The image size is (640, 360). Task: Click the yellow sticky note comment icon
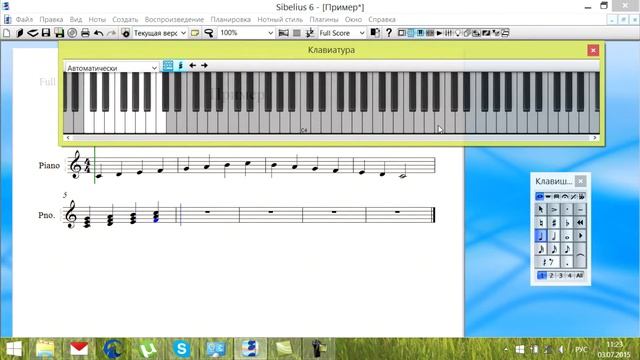pyautogui.click(x=195, y=33)
